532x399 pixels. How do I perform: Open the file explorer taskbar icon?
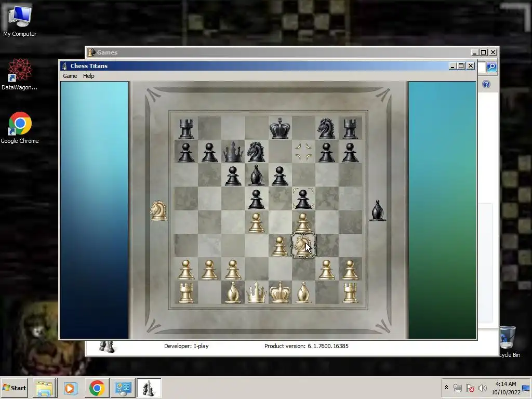tap(45, 388)
